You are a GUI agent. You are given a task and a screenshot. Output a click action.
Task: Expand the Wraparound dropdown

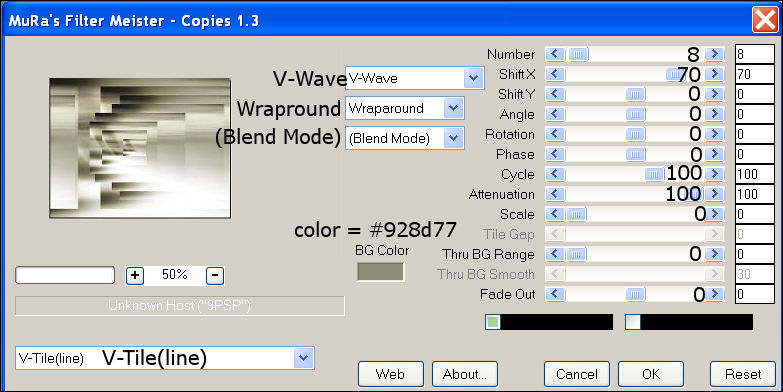tap(453, 108)
